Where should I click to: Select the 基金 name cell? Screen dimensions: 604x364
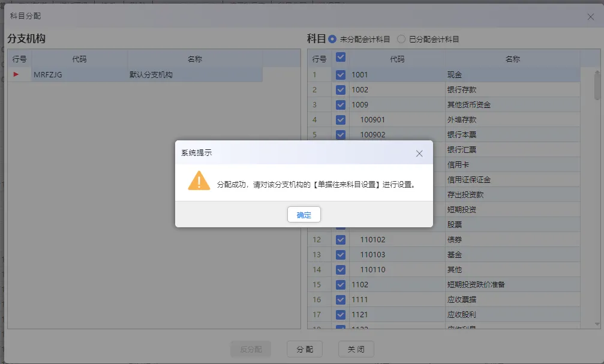[513, 254]
